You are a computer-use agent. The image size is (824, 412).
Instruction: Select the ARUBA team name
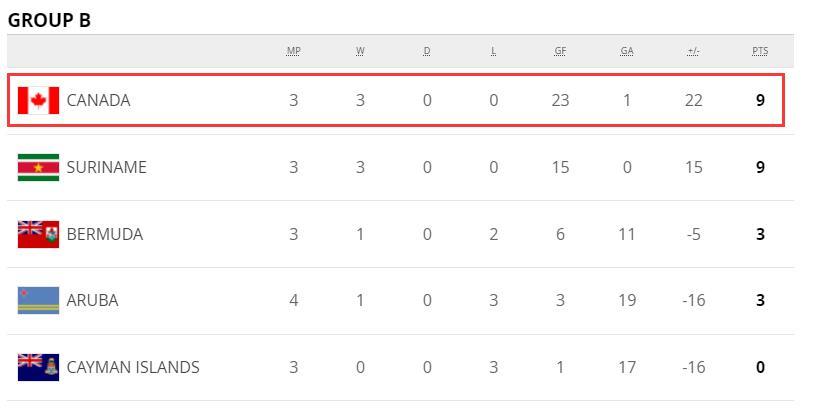coord(92,301)
